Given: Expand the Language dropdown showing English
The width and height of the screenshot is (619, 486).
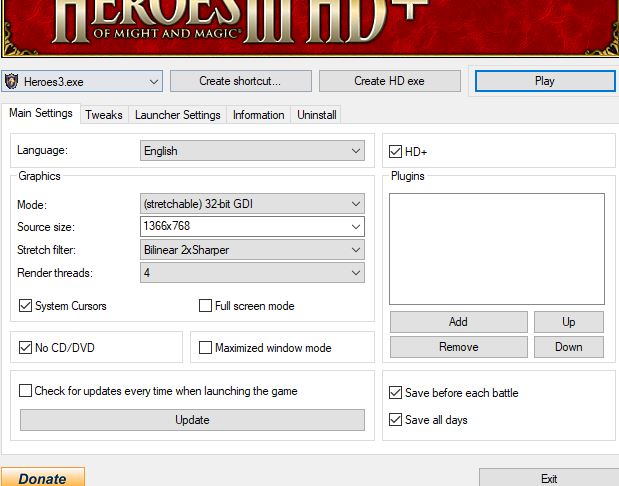Looking at the screenshot, I should coord(252,151).
